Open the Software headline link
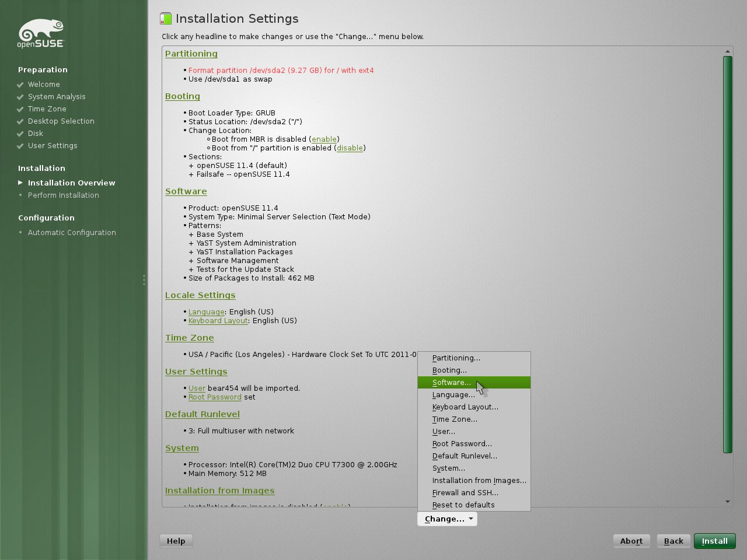747x560 pixels. (186, 191)
